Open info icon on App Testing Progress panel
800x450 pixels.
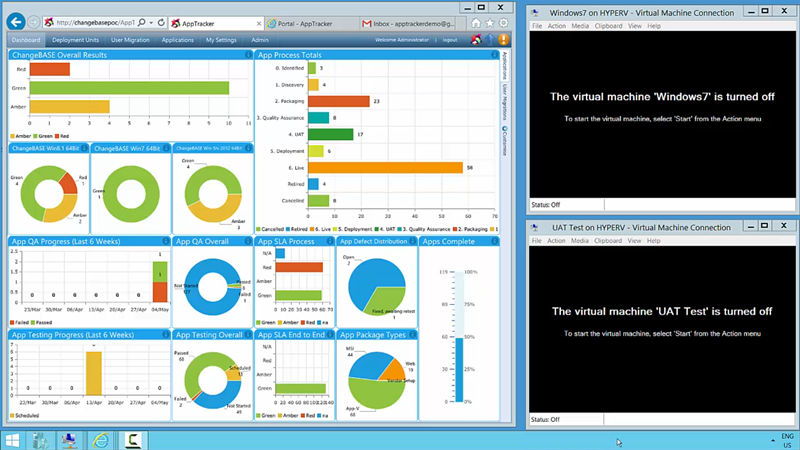(166, 334)
